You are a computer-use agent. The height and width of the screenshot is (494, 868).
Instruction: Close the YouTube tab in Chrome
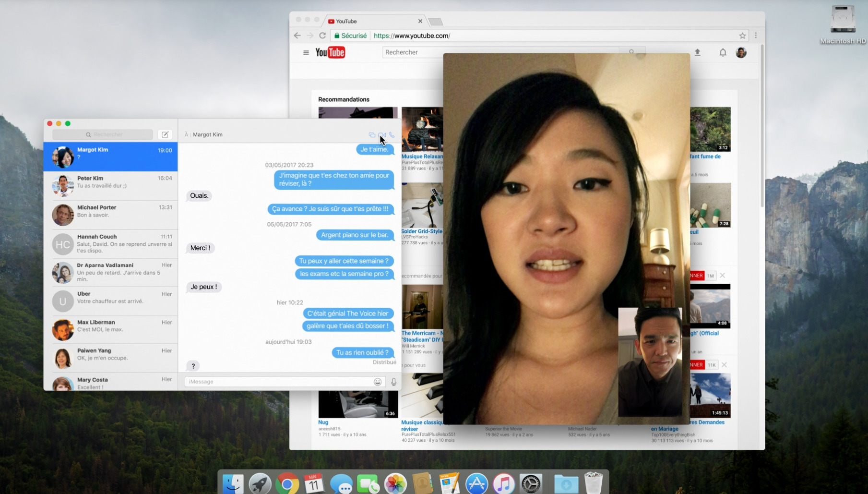420,21
